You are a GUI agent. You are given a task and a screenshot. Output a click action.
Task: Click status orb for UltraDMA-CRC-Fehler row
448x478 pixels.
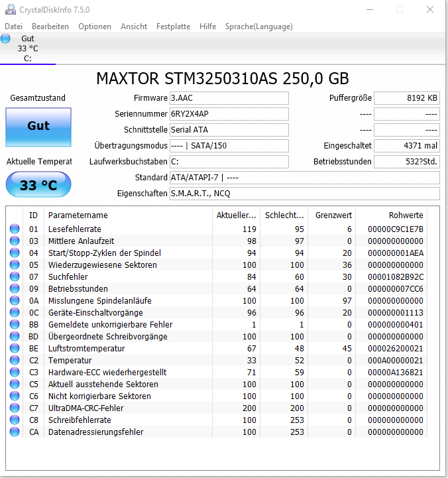[x=15, y=408]
